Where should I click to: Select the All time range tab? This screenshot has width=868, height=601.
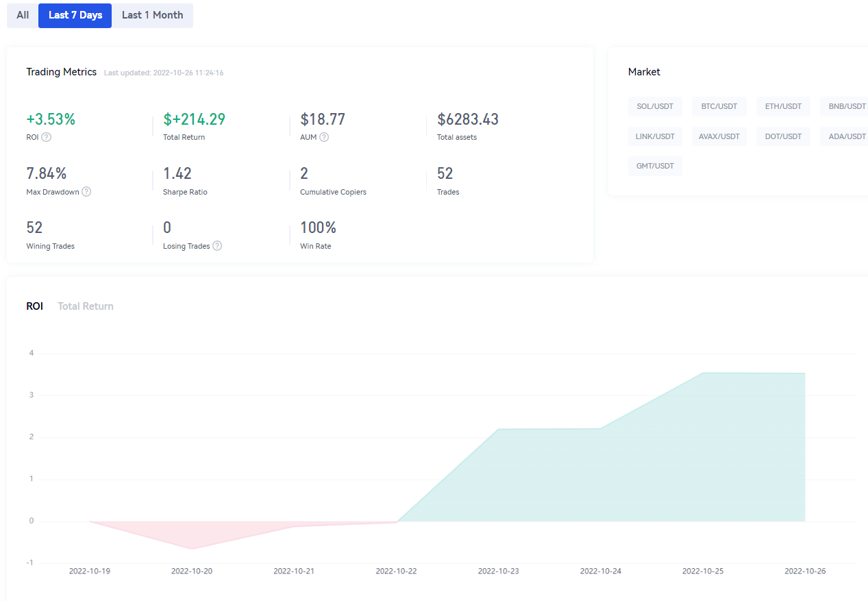pos(23,15)
